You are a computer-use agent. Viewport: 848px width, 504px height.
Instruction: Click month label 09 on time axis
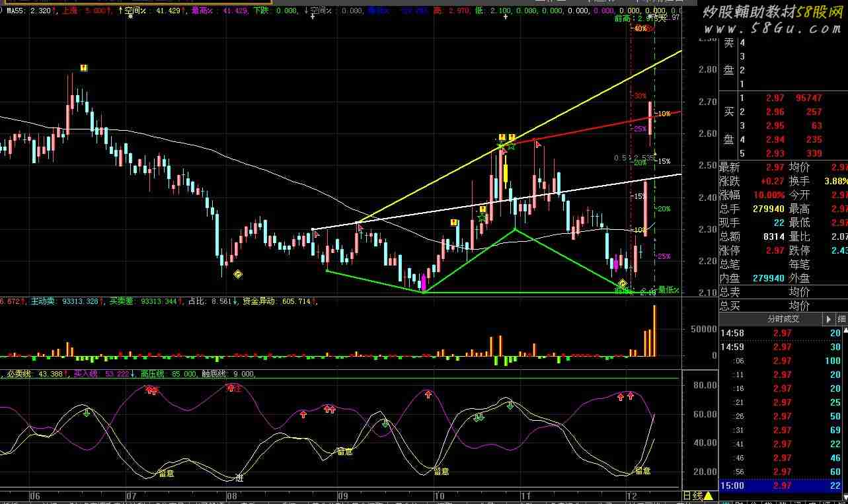tap(342, 495)
